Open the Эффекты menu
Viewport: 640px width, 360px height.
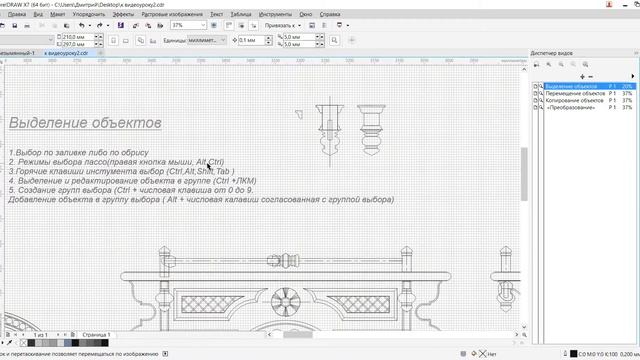tap(123, 14)
